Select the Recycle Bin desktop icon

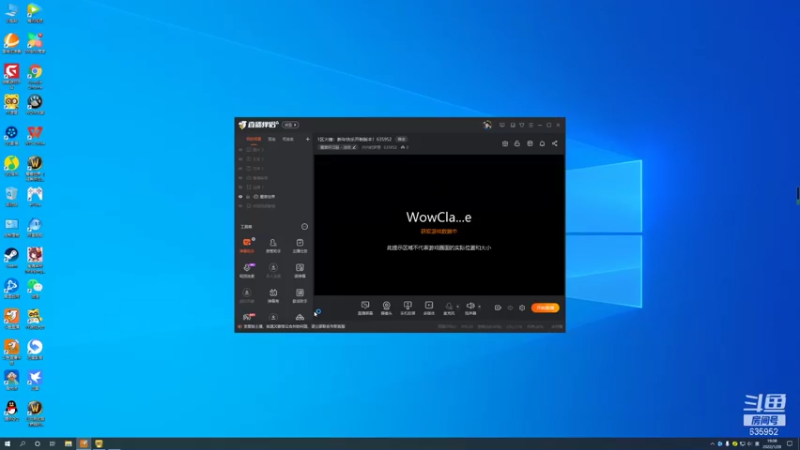click(11, 197)
